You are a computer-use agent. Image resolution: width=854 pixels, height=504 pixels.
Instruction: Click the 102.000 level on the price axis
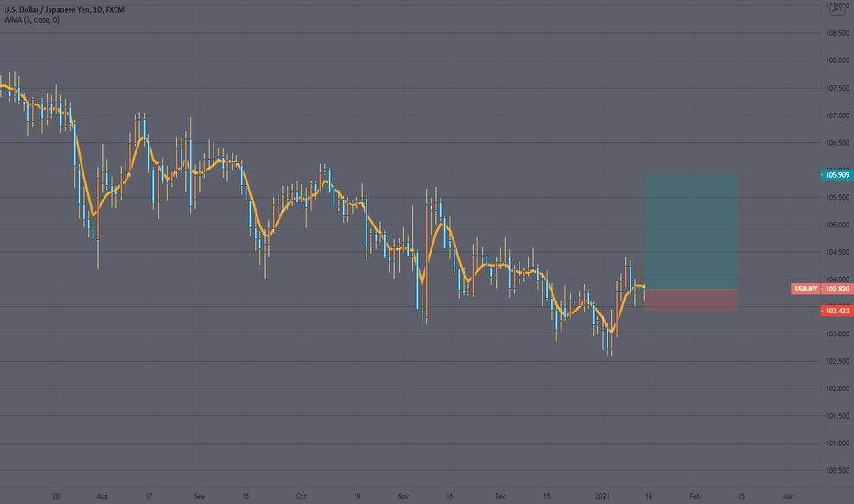838,389
